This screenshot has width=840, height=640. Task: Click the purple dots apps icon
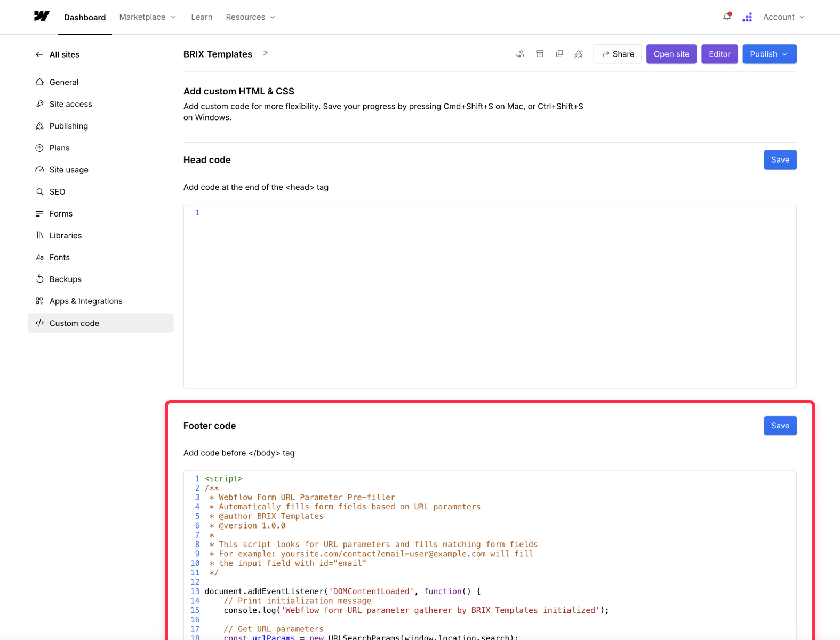click(x=747, y=17)
